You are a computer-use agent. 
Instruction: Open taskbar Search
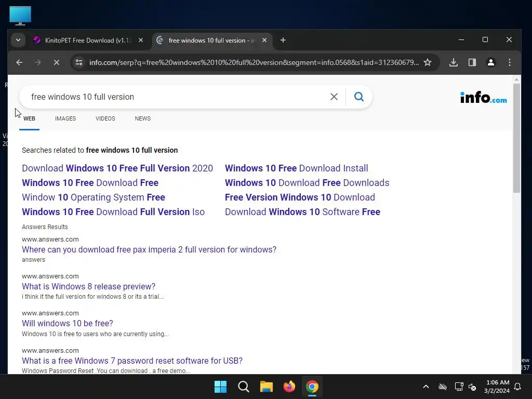click(x=243, y=387)
